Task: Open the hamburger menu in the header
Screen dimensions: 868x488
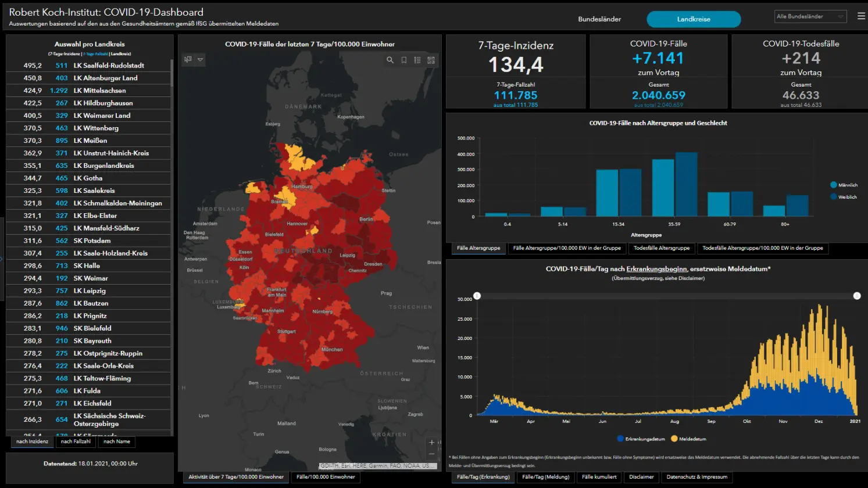Action: coord(861,16)
